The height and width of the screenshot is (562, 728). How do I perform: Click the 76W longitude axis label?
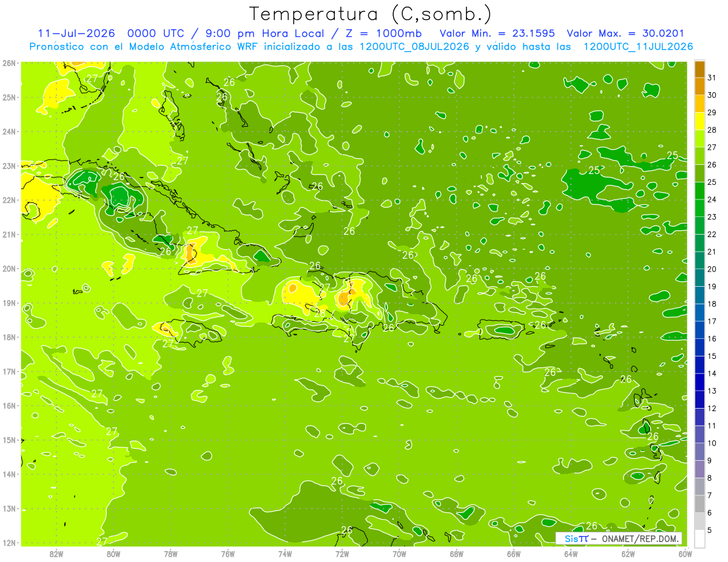(x=227, y=554)
